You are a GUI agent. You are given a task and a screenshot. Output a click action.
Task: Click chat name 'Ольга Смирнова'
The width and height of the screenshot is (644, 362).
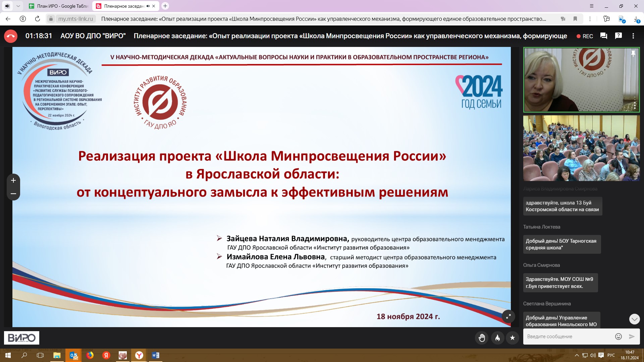click(x=541, y=265)
